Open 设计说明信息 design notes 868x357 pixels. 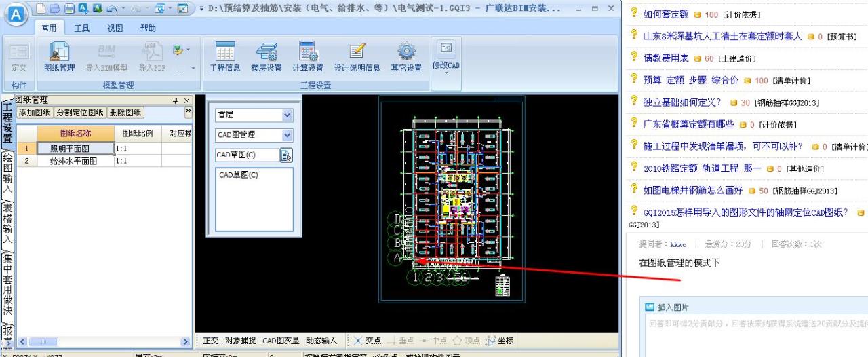357,57
